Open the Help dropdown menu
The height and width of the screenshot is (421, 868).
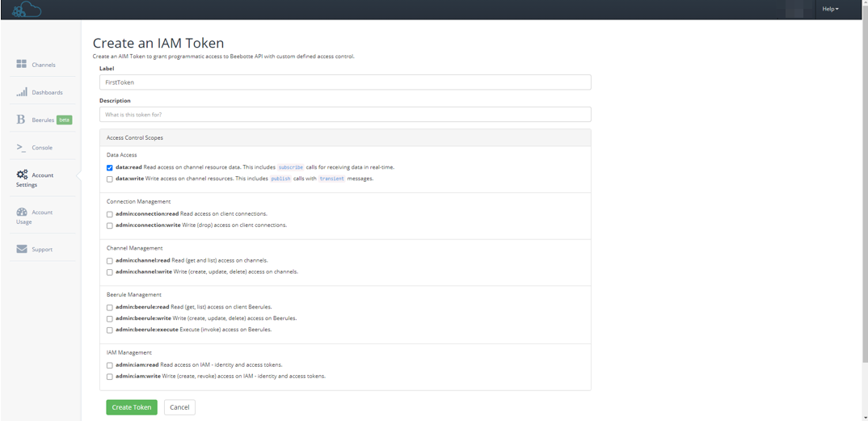(x=830, y=10)
